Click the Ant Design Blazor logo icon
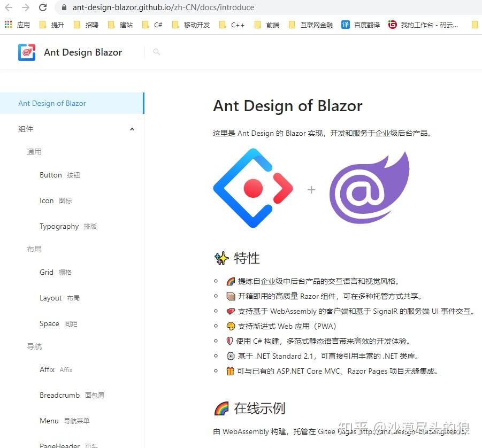The width and height of the screenshot is (482, 448). [x=27, y=52]
